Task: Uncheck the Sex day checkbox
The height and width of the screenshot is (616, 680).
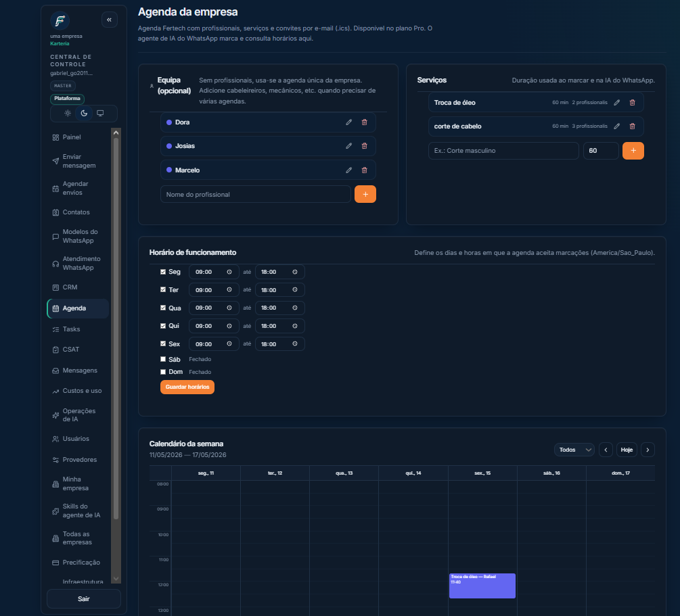Action: click(163, 343)
